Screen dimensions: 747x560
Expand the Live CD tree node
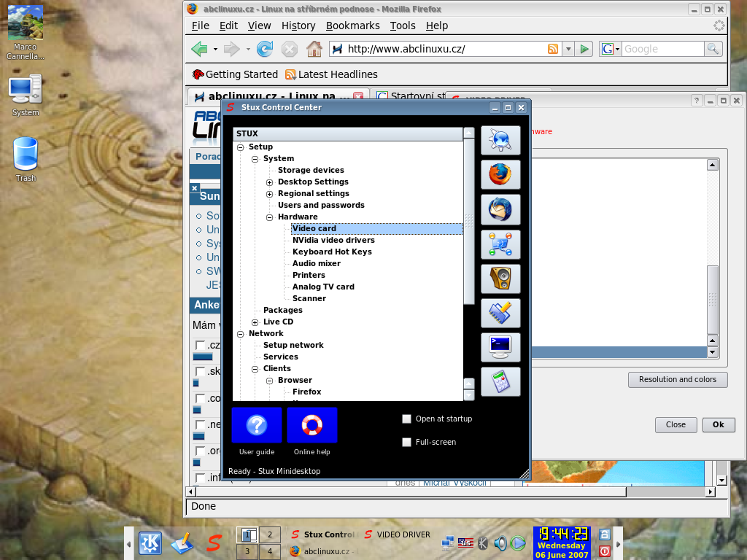tap(255, 322)
